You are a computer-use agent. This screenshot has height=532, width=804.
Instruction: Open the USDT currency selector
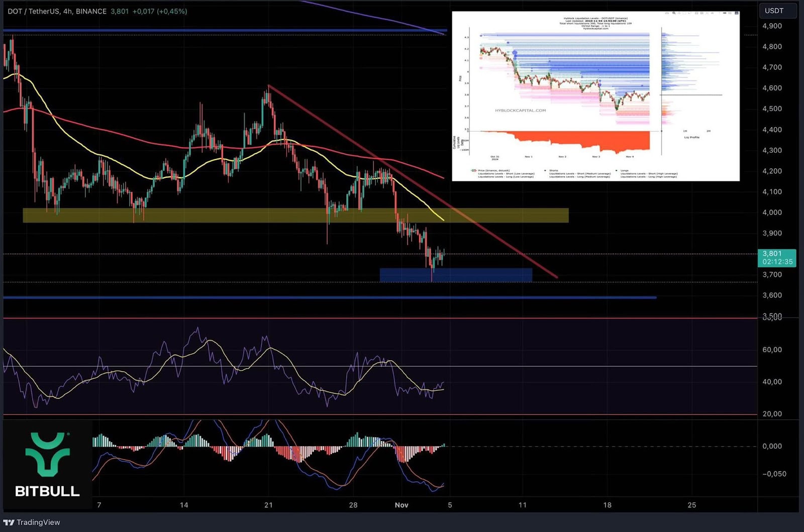777,11
